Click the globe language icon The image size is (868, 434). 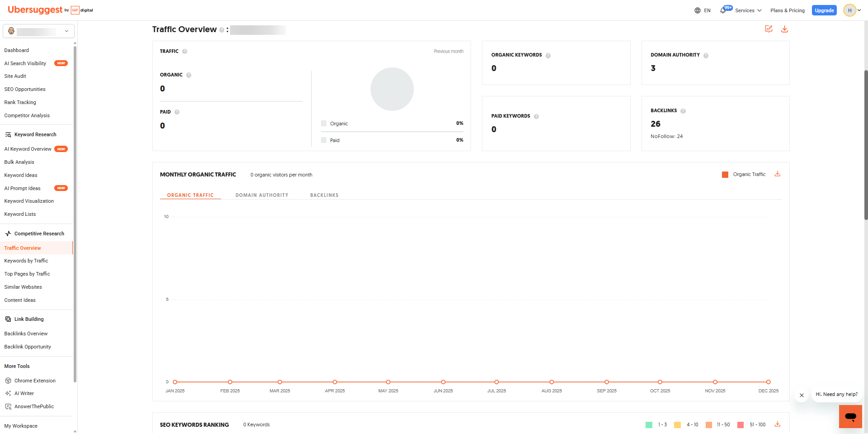tap(698, 10)
